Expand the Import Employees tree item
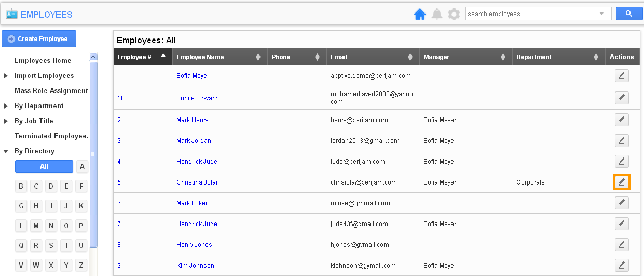Viewport: 644px width, 276px height. 6,76
